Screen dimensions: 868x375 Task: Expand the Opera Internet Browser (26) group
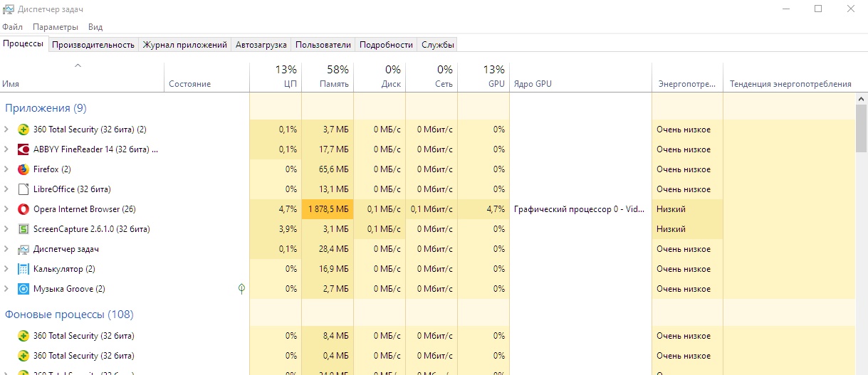6,209
